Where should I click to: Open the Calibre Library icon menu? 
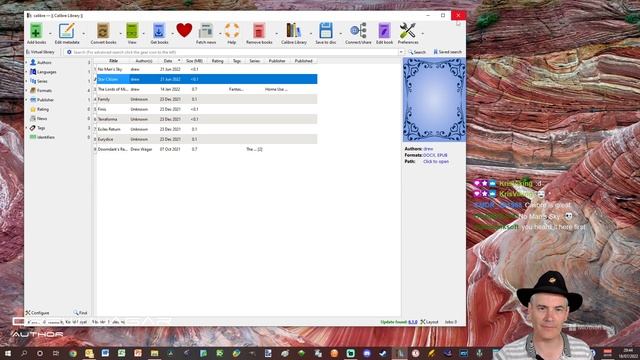(293, 31)
